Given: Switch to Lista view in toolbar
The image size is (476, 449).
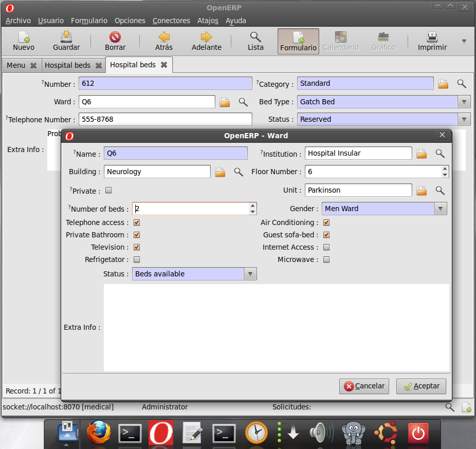Looking at the screenshot, I should coord(255,41).
